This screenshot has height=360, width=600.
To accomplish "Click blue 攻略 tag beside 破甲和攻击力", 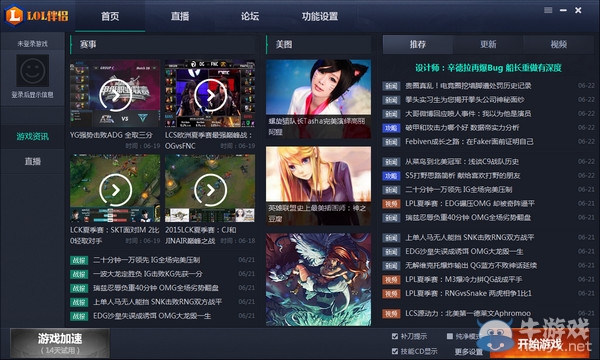I will (x=391, y=128).
